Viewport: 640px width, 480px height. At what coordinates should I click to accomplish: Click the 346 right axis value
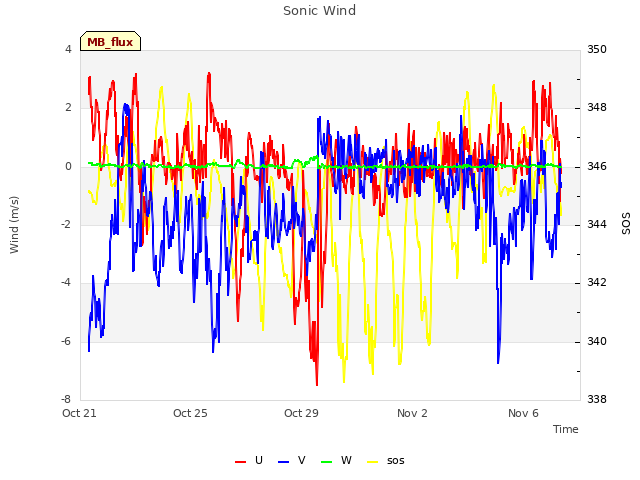coord(597,167)
